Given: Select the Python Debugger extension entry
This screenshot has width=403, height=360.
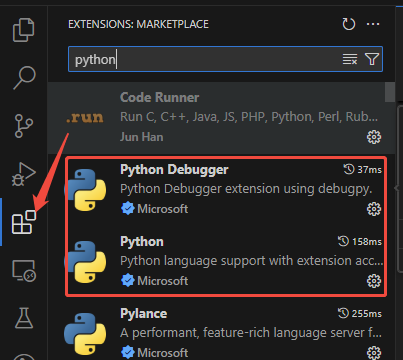Looking at the screenshot, I should tap(225, 190).
